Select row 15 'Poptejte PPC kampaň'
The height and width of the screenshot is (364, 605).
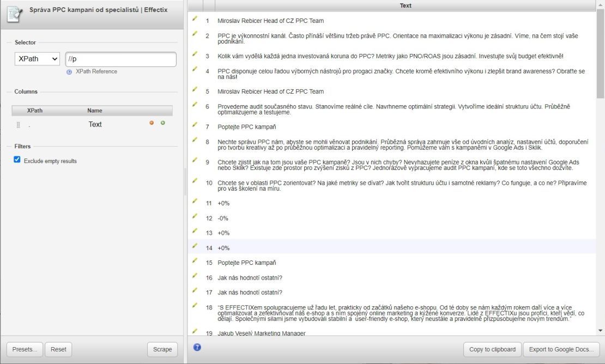(246, 263)
